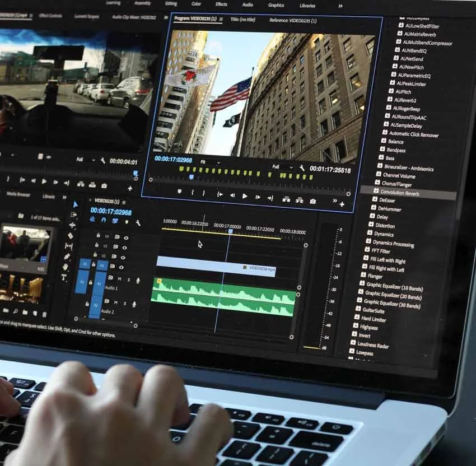Image resolution: width=476 pixels, height=466 pixels.
Task: Click Export Frame camera in Source monitor
Action: click(x=104, y=185)
